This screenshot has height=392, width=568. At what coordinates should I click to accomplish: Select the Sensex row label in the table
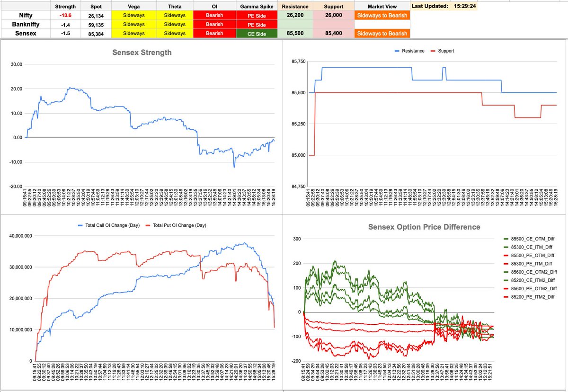point(26,33)
